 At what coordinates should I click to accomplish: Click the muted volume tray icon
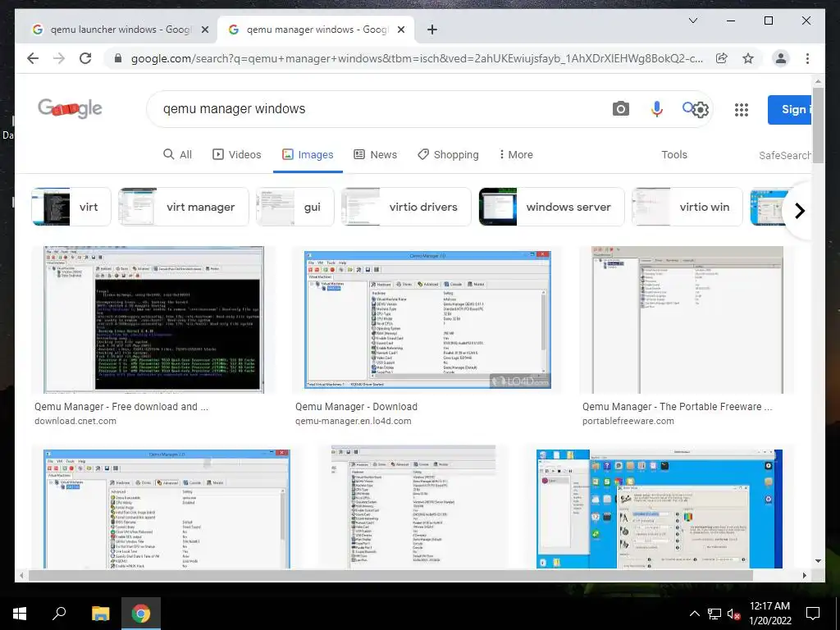[x=733, y=614]
